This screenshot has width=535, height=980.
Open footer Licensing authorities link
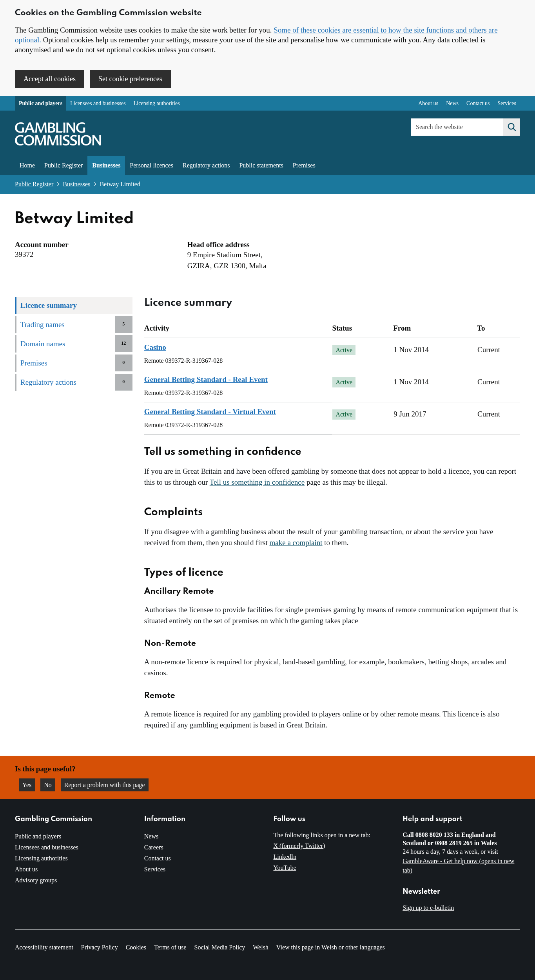pyautogui.click(x=41, y=858)
